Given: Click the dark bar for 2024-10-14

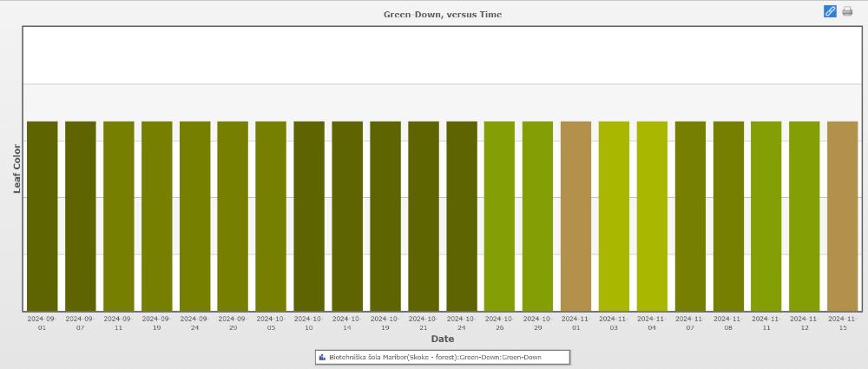Looking at the screenshot, I should pos(347,215).
